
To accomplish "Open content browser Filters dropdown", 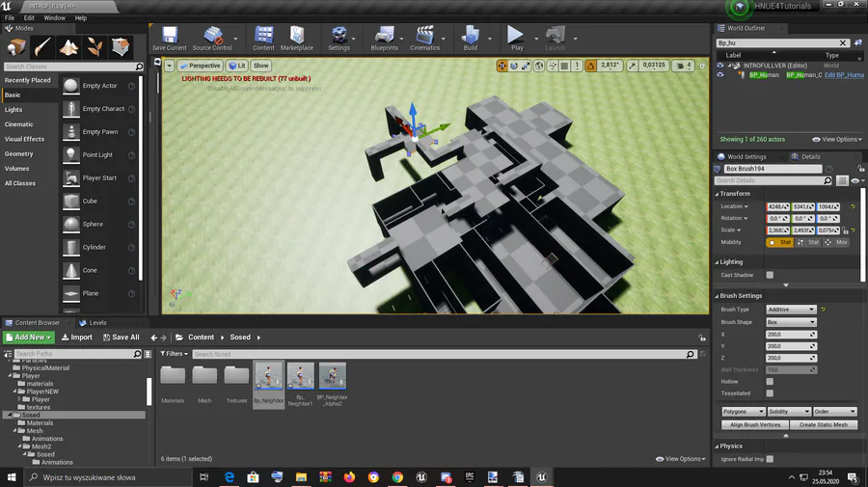I will pos(175,354).
